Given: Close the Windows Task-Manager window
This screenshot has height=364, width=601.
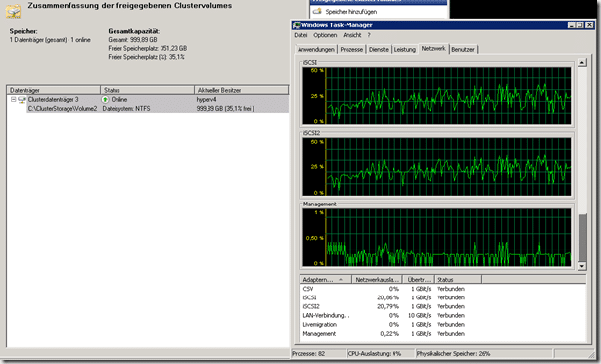Looking at the screenshot, I should pyautogui.click(x=589, y=24).
